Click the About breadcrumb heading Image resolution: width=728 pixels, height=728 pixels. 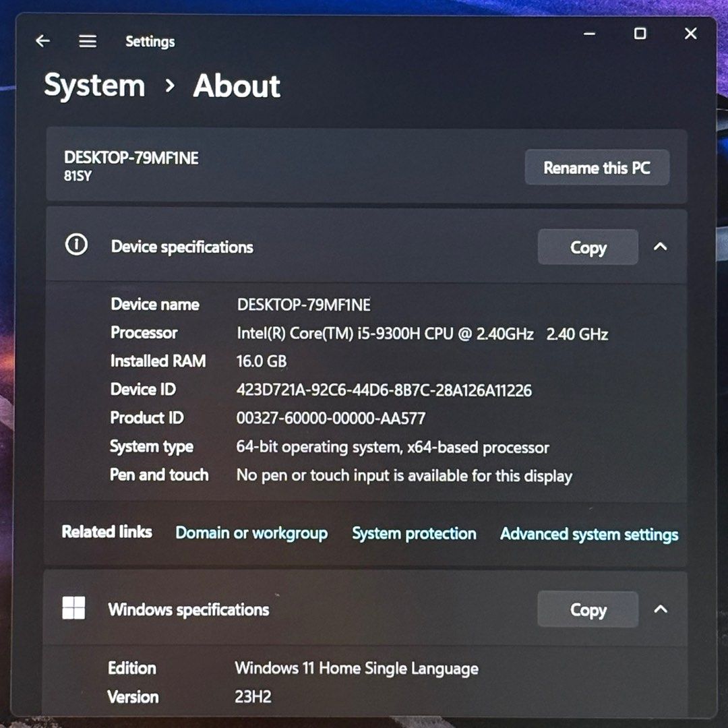coord(236,86)
